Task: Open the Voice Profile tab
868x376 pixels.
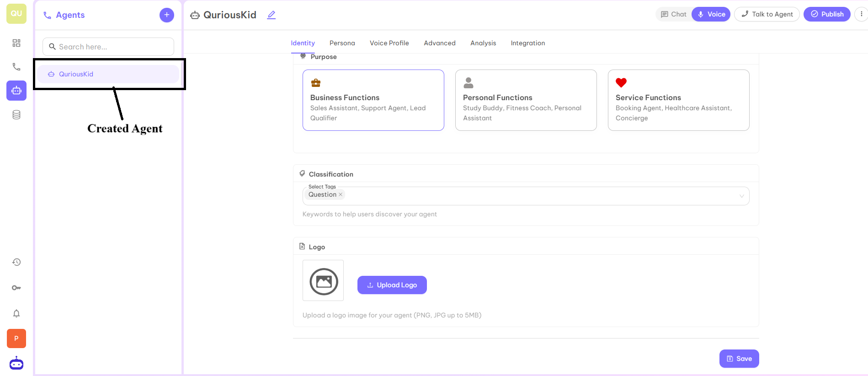Action: 389,43
